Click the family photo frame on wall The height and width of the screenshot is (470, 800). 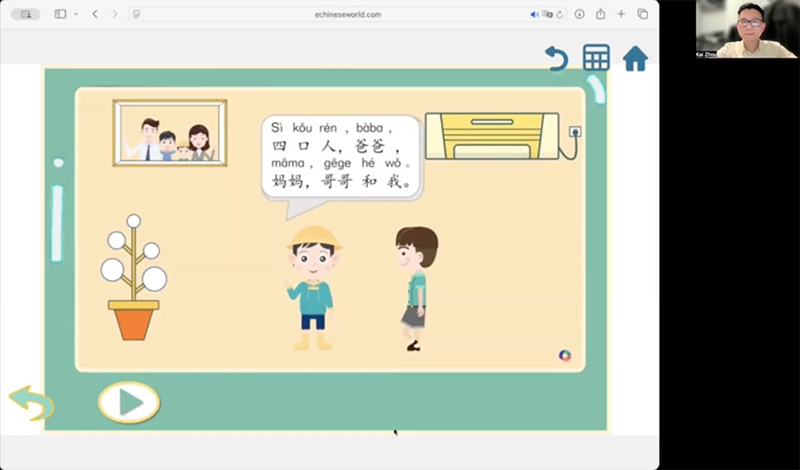click(170, 132)
